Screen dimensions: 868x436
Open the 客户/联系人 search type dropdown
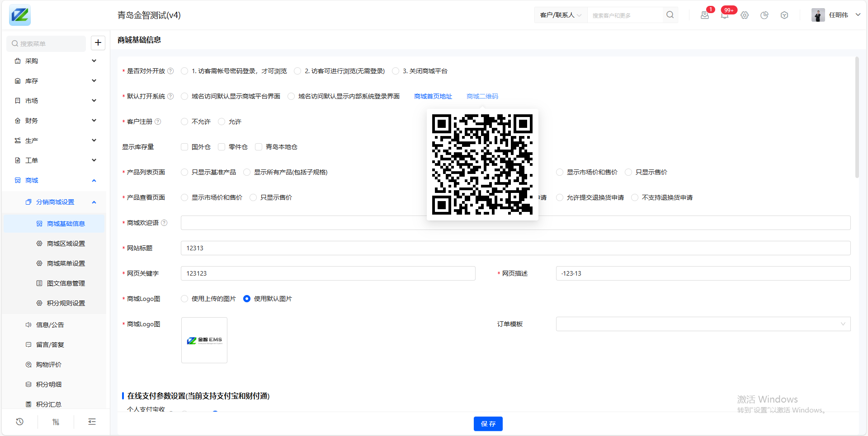(561, 15)
